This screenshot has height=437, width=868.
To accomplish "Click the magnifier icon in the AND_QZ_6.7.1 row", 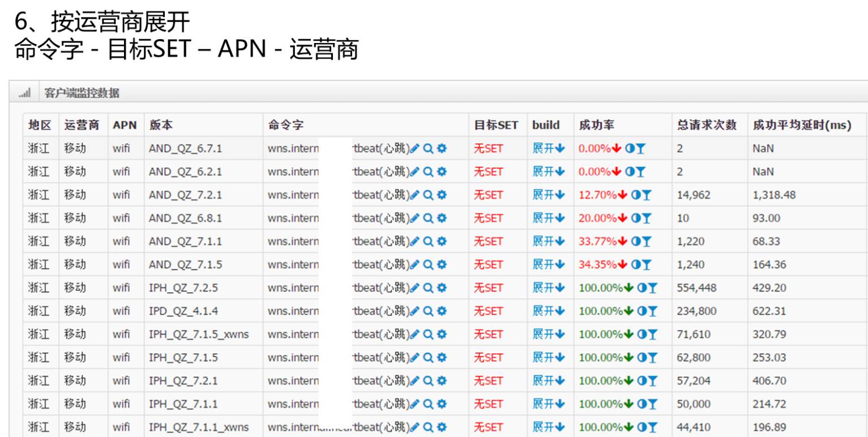I will click(428, 148).
